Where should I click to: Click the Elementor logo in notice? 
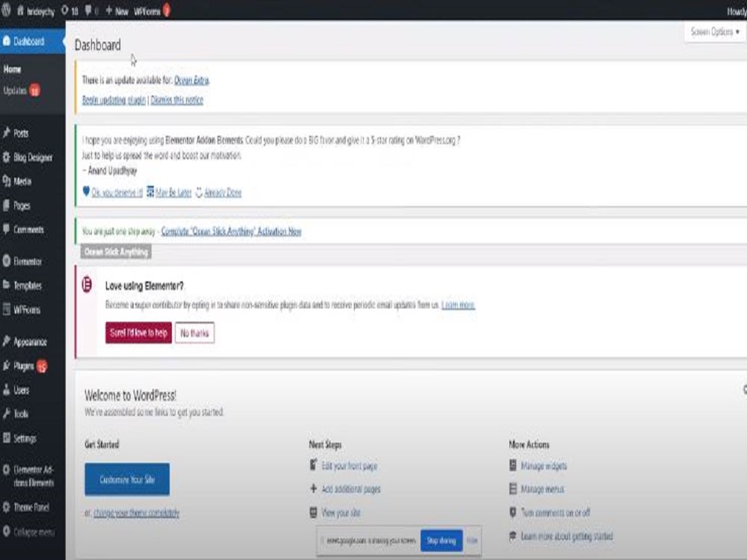pos(87,284)
